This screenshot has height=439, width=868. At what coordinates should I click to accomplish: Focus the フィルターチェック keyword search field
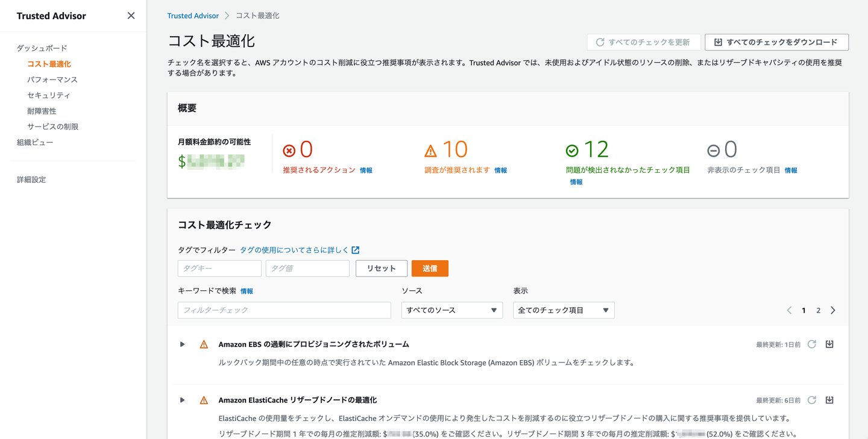[285, 310]
